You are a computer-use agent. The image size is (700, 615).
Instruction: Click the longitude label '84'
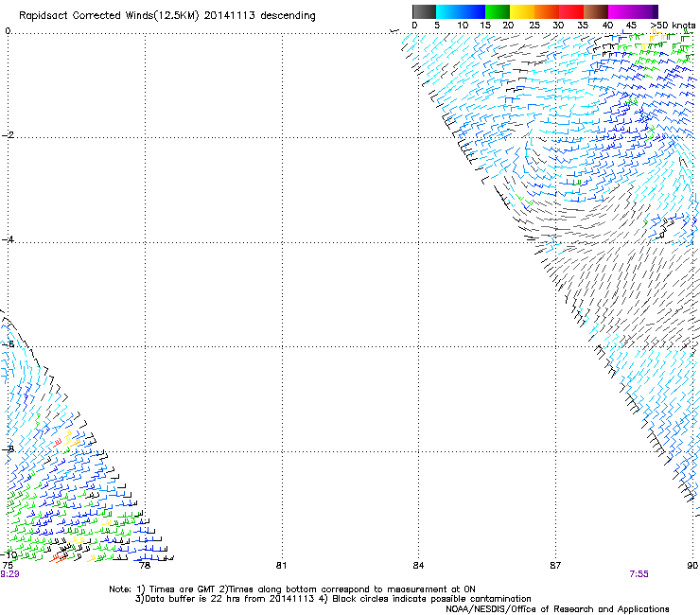coord(418,566)
